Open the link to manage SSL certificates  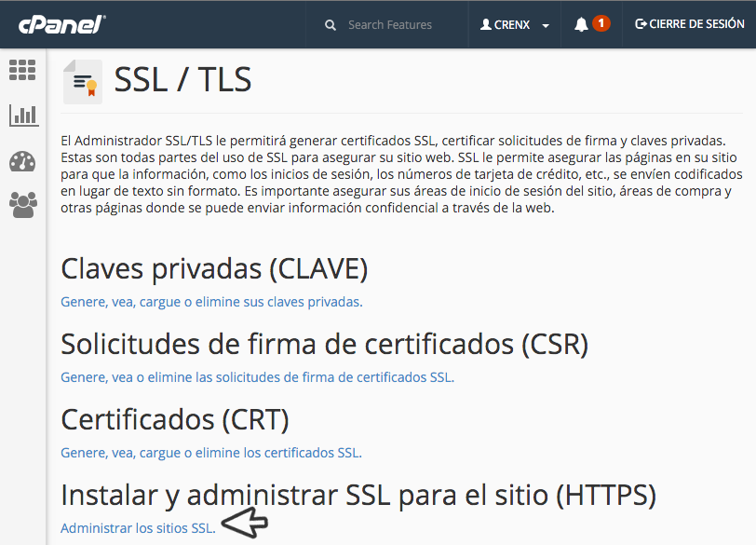pos(210,453)
